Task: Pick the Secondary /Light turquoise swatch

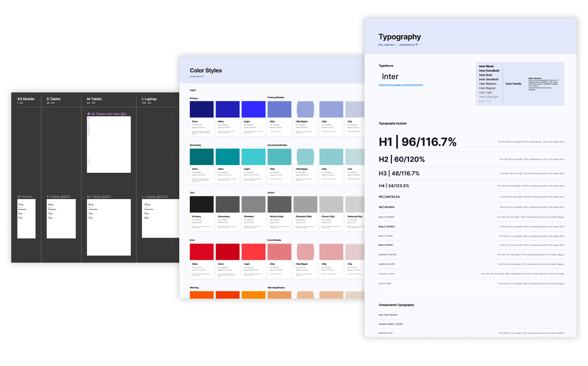Action: click(x=253, y=157)
